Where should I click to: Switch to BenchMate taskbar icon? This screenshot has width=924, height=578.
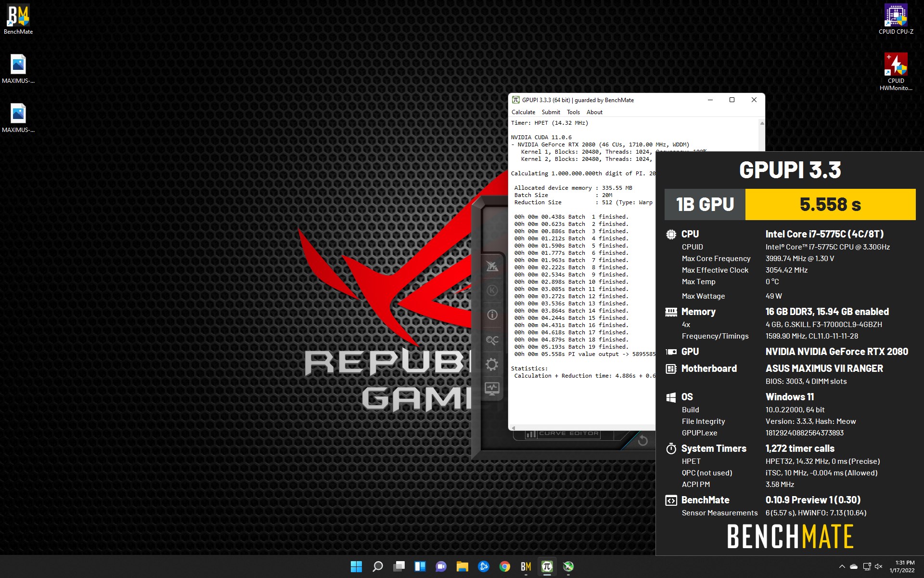[526, 566]
